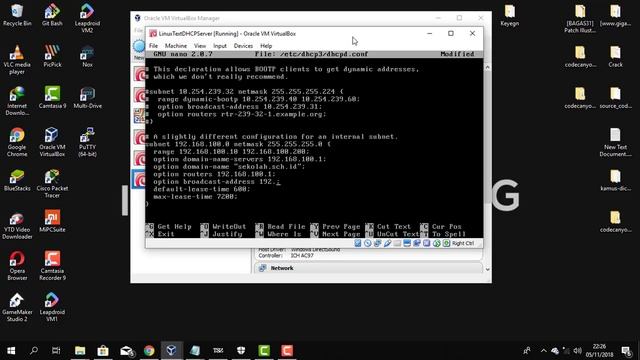Select the Cisco Packet Tracer desktop icon
640x360 pixels.
[52, 183]
